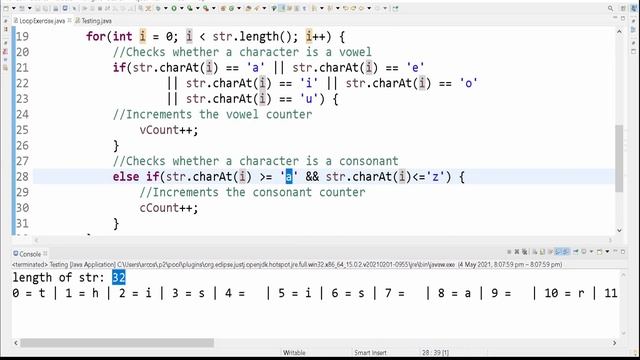Maximize the Console view
Screen dimensions: 640x360
tap(623, 252)
